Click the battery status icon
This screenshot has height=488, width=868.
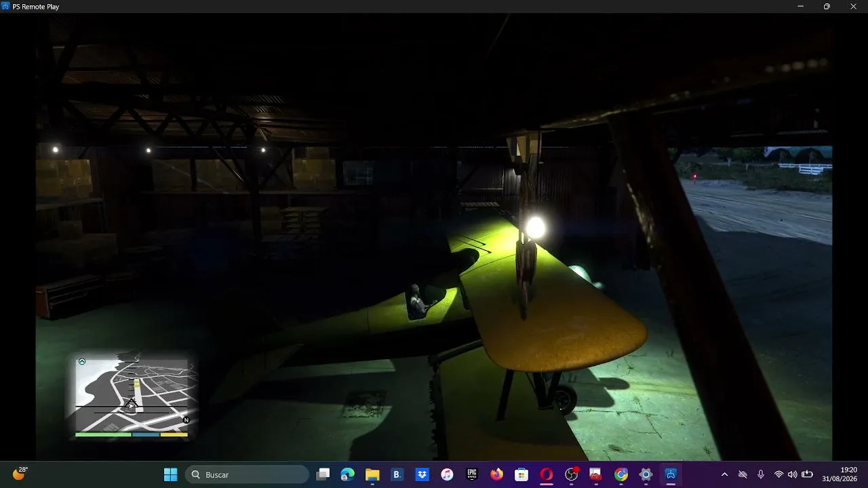click(x=807, y=474)
